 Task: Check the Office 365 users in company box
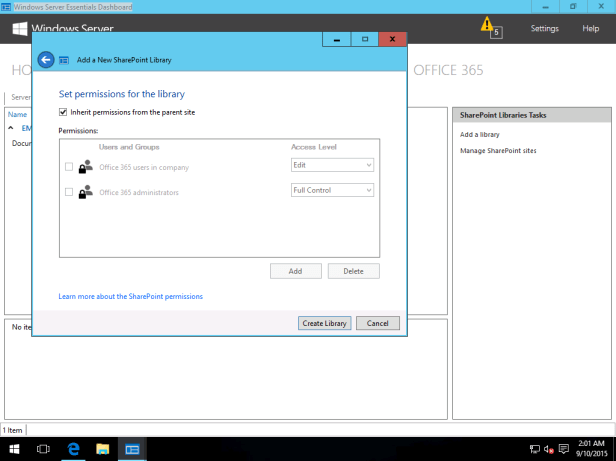pyautogui.click(x=69, y=166)
